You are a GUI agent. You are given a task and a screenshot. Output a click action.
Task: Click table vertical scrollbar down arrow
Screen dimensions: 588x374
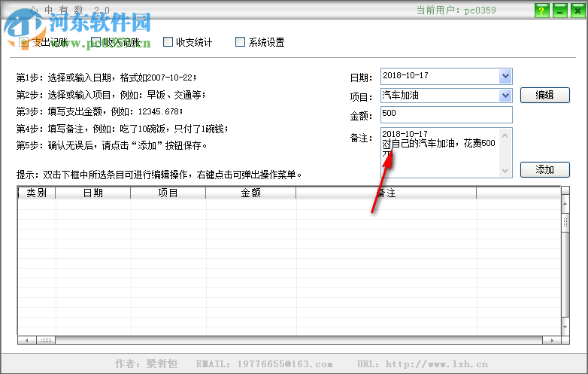(x=565, y=327)
